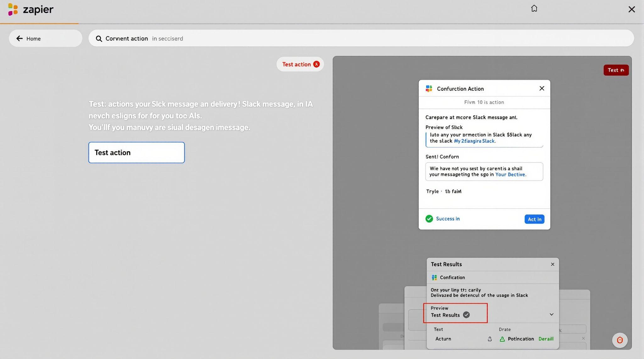This screenshot has height=359, width=644.
Task: Click the red X icon on Test action pill
Action: pos(316,64)
